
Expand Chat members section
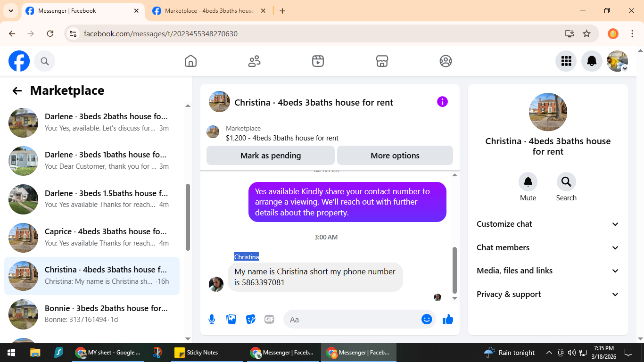click(548, 247)
